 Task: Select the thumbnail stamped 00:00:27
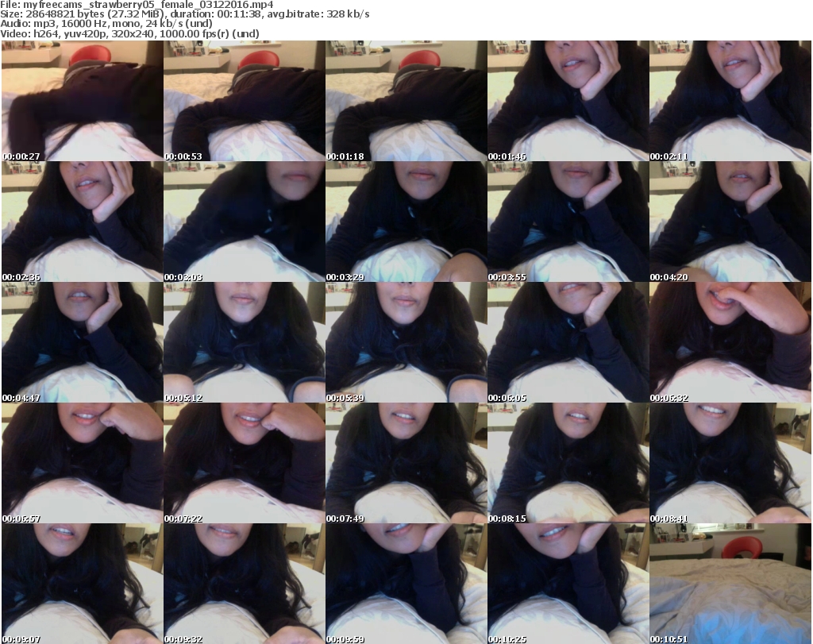tap(83, 101)
